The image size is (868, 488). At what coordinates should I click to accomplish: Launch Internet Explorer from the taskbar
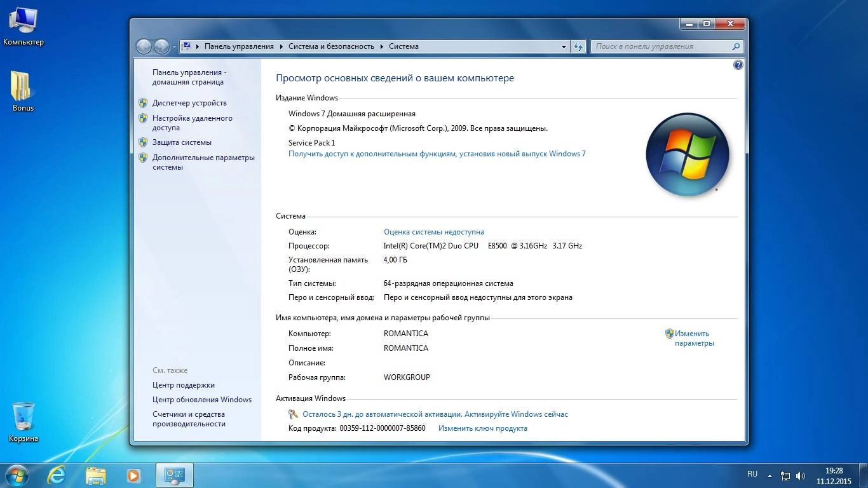[57, 475]
